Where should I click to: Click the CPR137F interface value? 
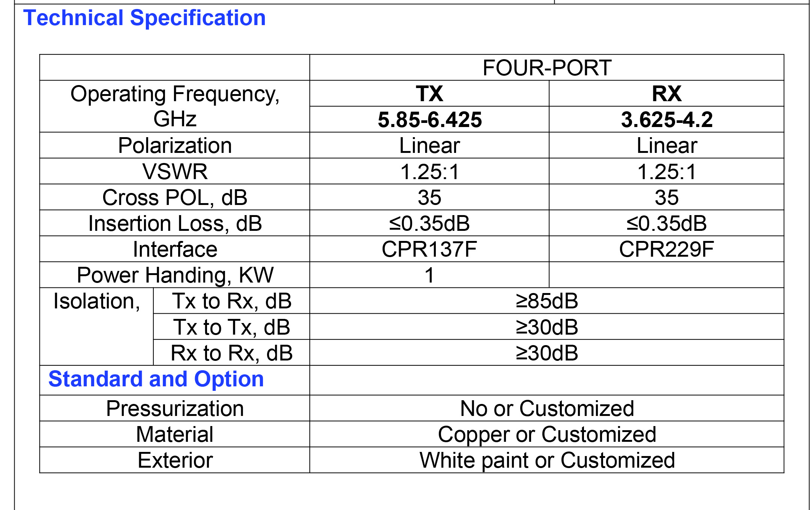click(x=429, y=249)
